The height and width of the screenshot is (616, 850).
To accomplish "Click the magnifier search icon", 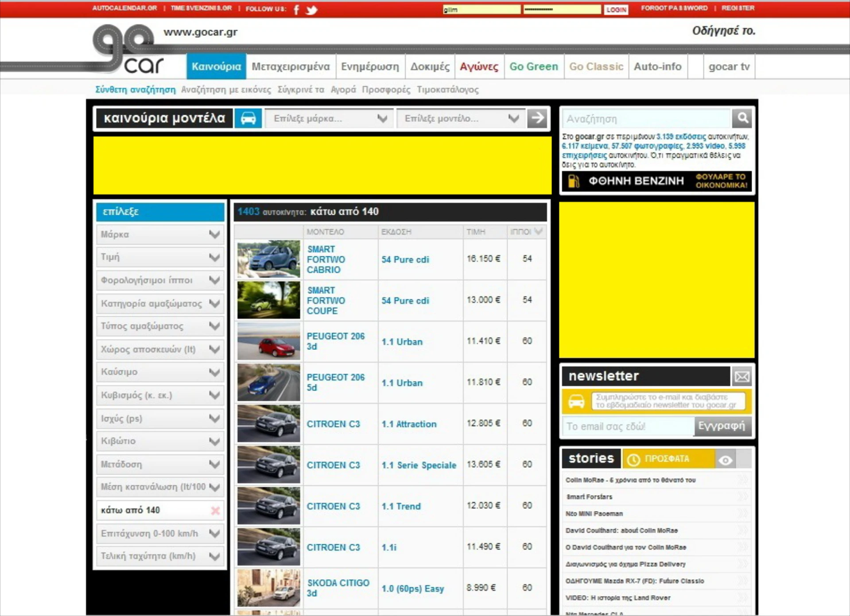I will 742,118.
